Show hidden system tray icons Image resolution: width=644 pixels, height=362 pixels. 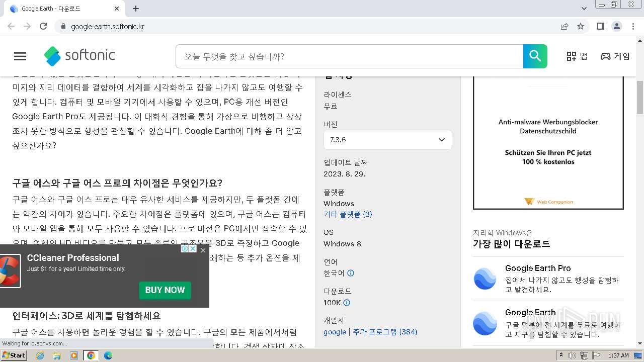click(561, 355)
